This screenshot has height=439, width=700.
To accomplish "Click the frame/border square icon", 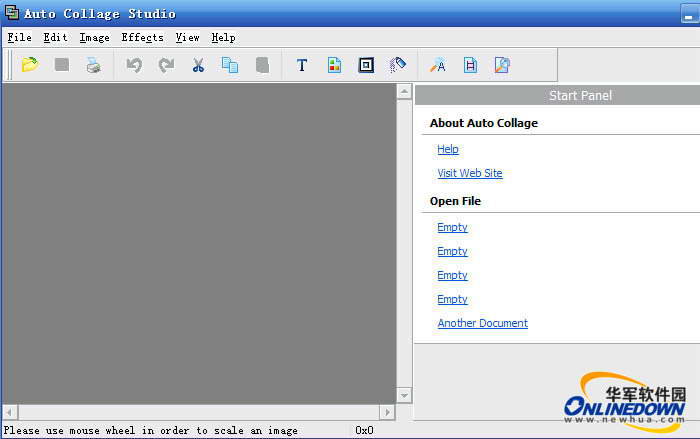I will (x=366, y=65).
